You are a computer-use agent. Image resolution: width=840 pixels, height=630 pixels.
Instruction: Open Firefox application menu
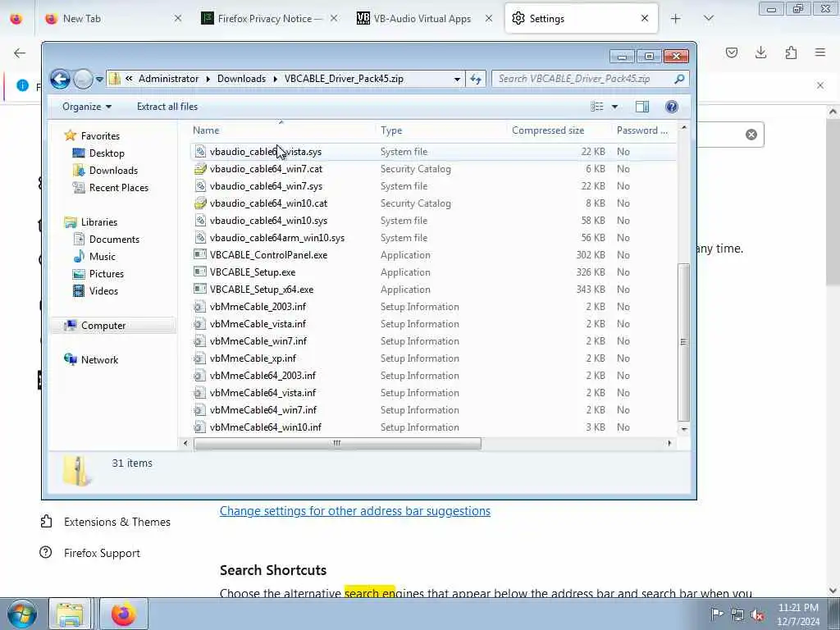pyautogui.click(x=820, y=52)
